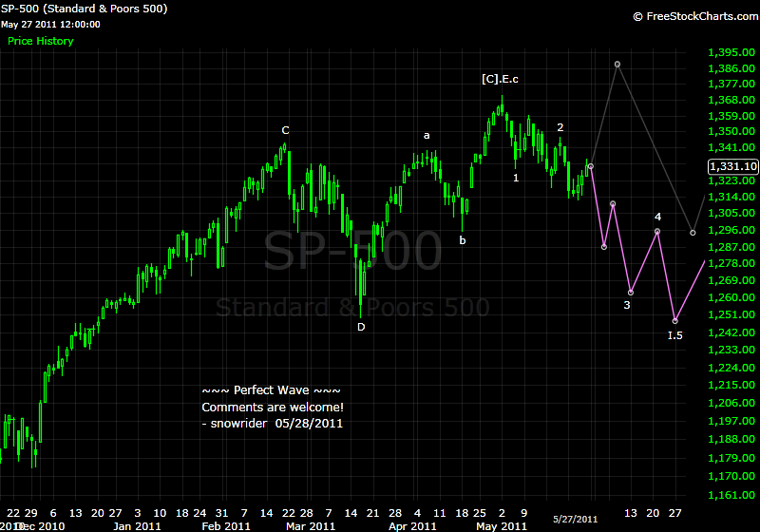Image resolution: width=760 pixels, height=532 pixels.
Task: Click the 5/27/2011 date marker on the axis
Action: pyautogui.click(x=576, y=520)
